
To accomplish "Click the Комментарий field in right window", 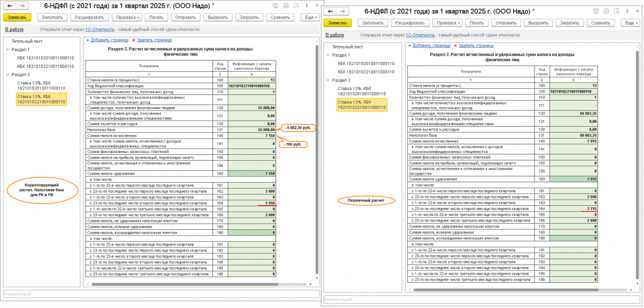I will pyautogui.click(x=481, y=300).
